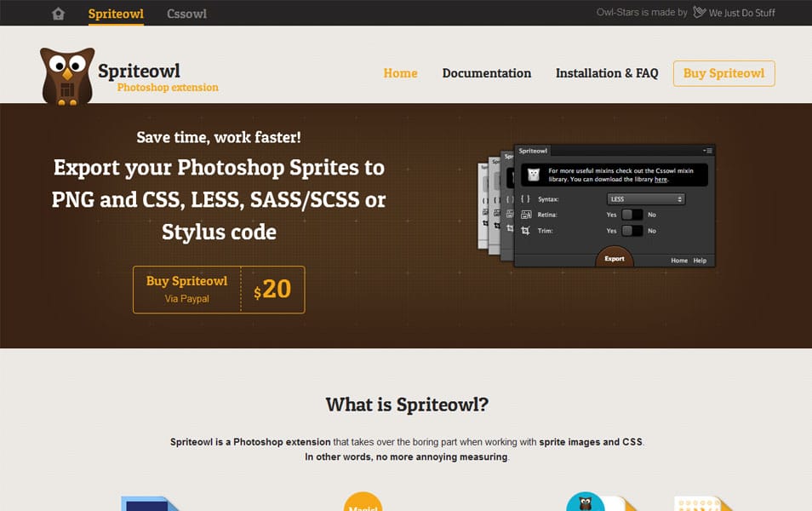Click the Retina icon in panel
Image resolution: width=812 pixels, height=511 pixels.
[526, 215]
